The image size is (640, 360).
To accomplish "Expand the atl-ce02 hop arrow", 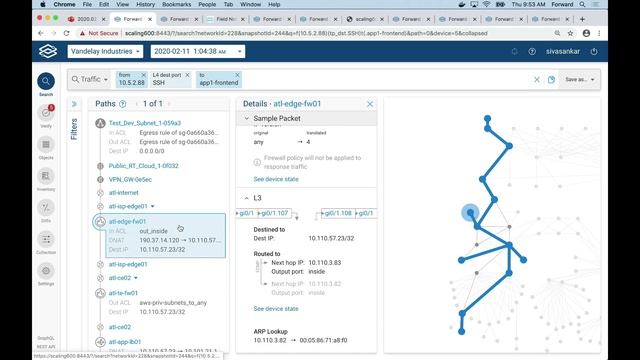I will coord(136,278).
